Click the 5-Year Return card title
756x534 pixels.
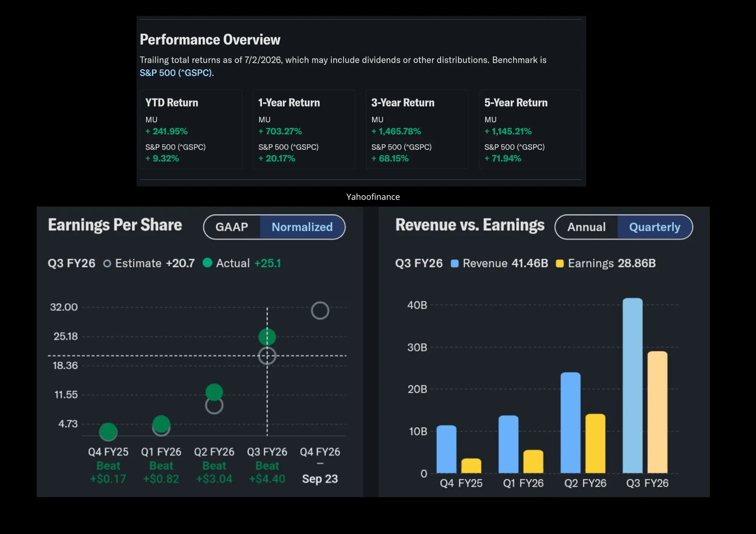pyautogui.click(x=516, y=103)
